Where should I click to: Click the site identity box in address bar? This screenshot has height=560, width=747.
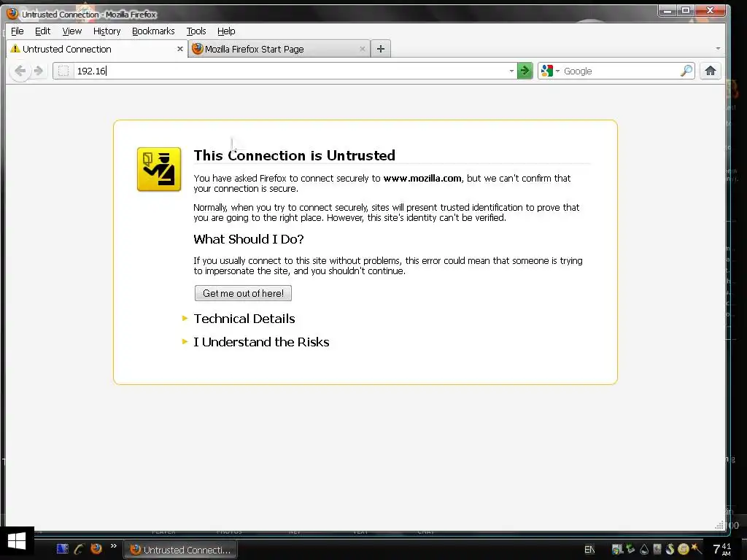click(x=63, y=71)
